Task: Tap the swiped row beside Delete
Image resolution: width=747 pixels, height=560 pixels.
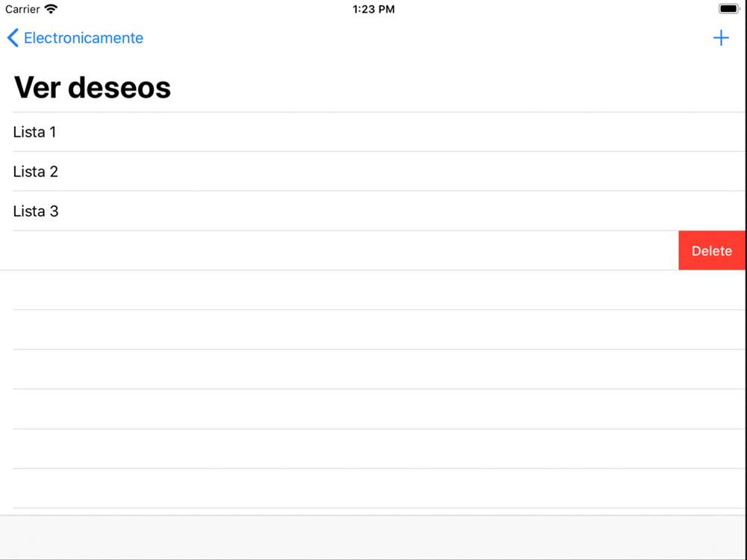Action: click(339, 250)
